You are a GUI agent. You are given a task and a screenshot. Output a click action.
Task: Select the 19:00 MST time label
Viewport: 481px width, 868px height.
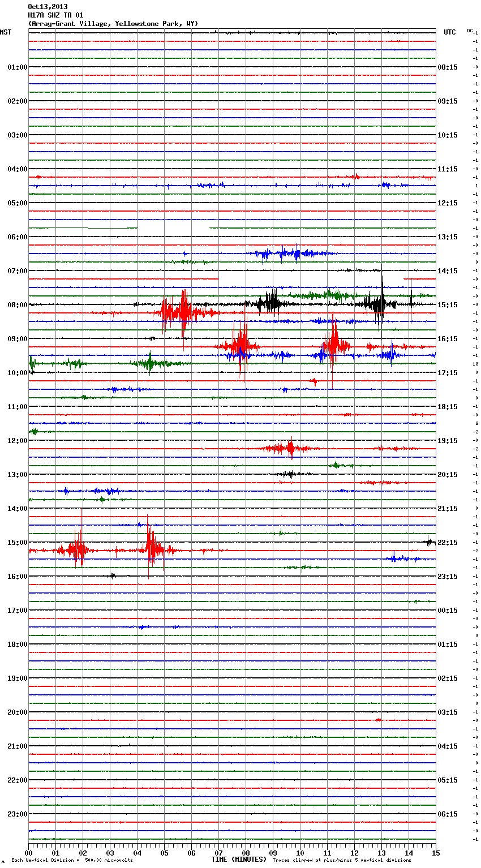click(18, 678)
